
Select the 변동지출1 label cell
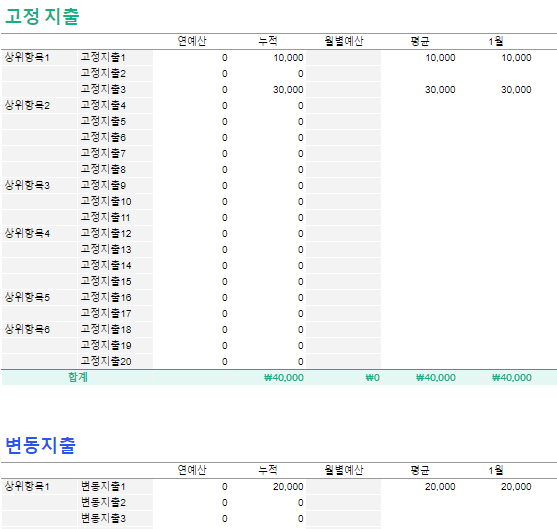click(115, 486)
